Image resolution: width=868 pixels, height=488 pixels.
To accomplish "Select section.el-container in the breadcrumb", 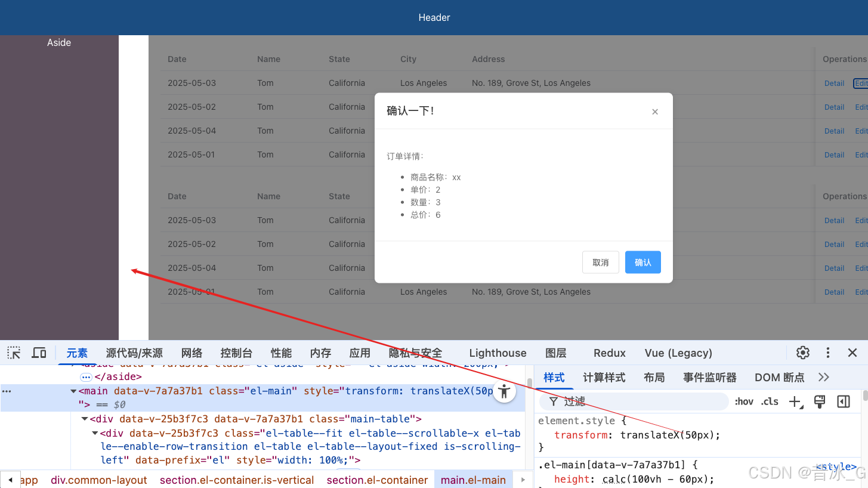I will 377,480.
